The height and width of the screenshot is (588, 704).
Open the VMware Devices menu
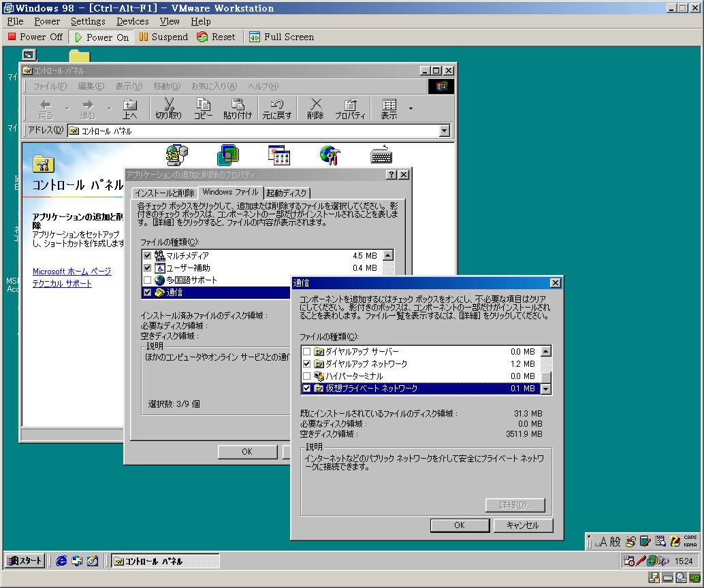click(133, 21)
